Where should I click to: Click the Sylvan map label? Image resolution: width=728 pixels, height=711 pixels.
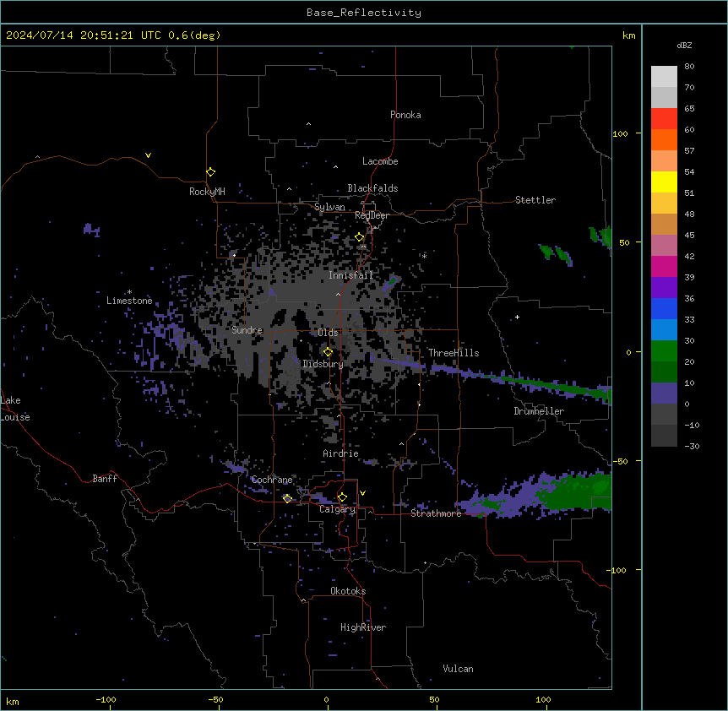click(329, 207)
